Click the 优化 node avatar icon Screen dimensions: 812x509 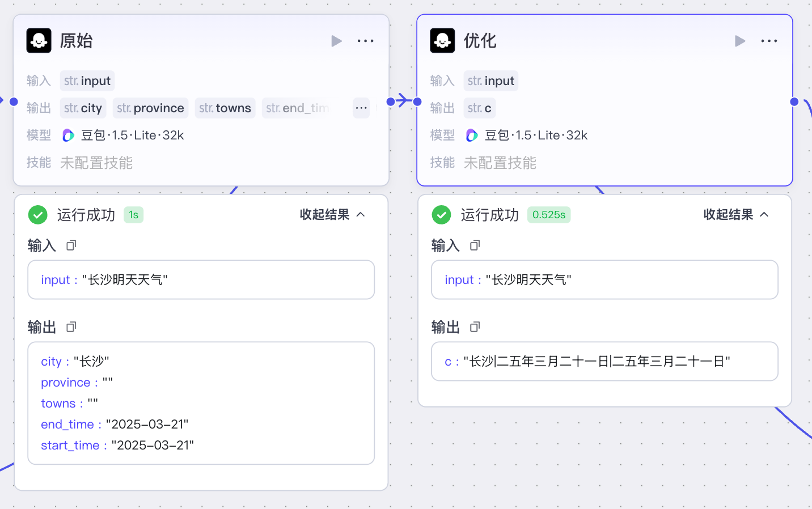[442, 41]
